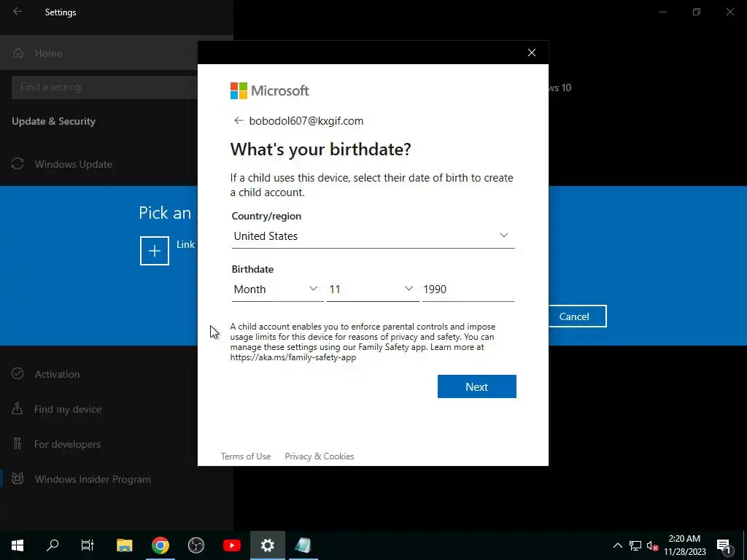This screenshot has width=747, height=560.
Task: Open OBS Studio from taskbar
Action: tap(196, 545)
